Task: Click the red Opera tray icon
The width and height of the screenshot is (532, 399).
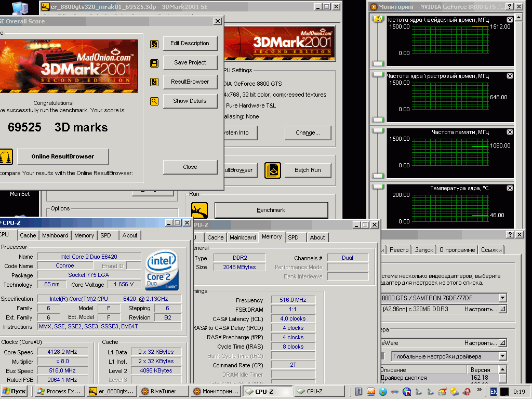Action: click(467, 392)
